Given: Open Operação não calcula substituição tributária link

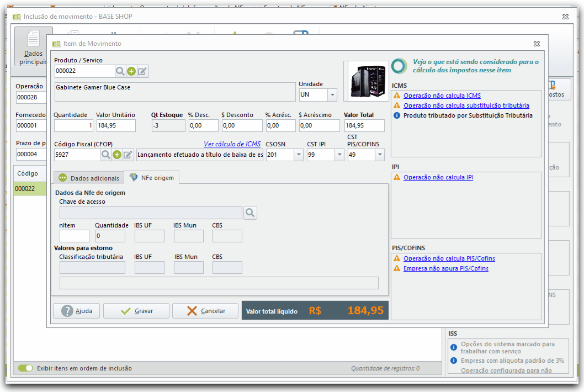Looking at the screenshot, I should pyautogui.click(x=466, y=106).
